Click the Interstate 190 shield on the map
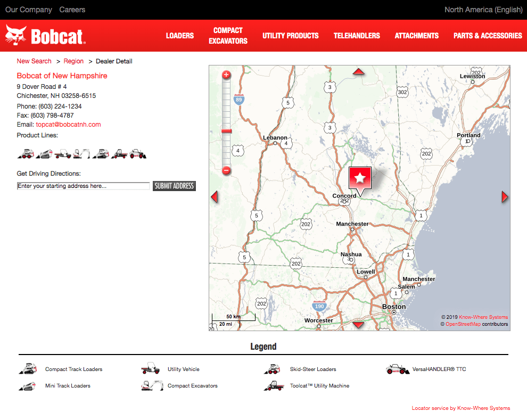 tap(319, 306)
